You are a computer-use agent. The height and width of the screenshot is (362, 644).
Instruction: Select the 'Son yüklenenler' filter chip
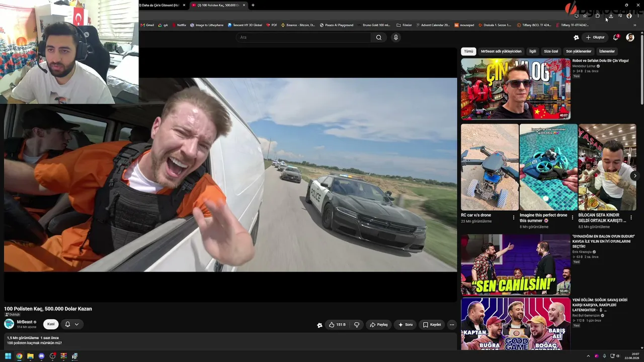click(x=579, y=51)
